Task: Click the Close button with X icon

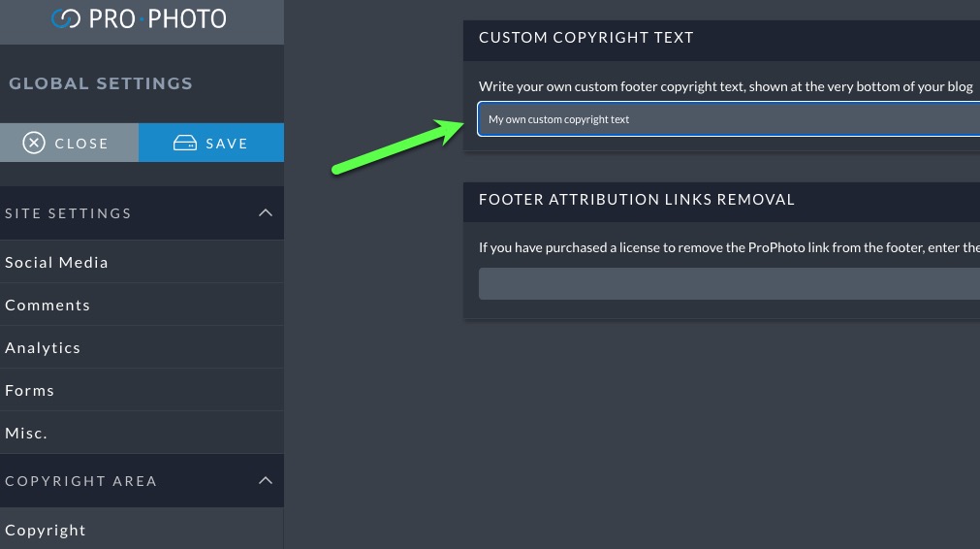Action: (70, 143)
